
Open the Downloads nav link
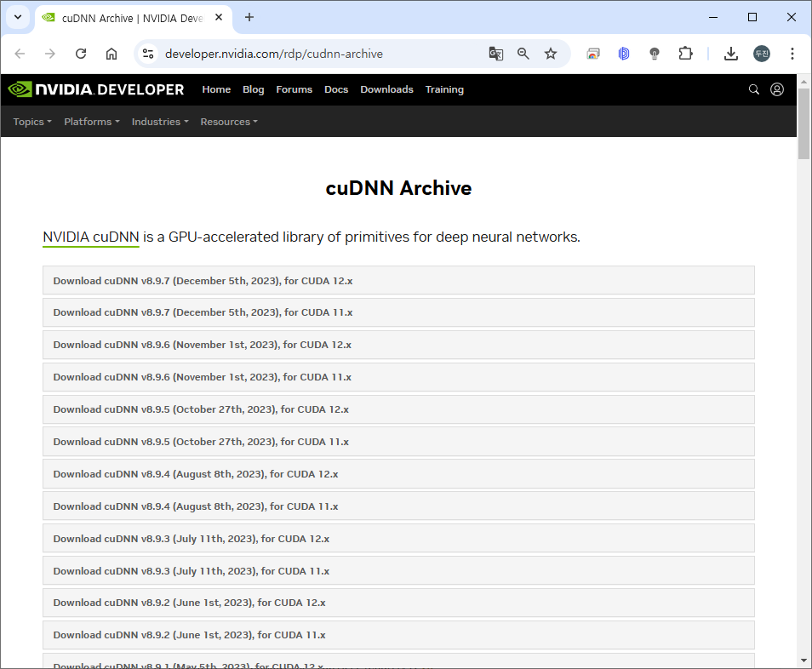(386, 89)
